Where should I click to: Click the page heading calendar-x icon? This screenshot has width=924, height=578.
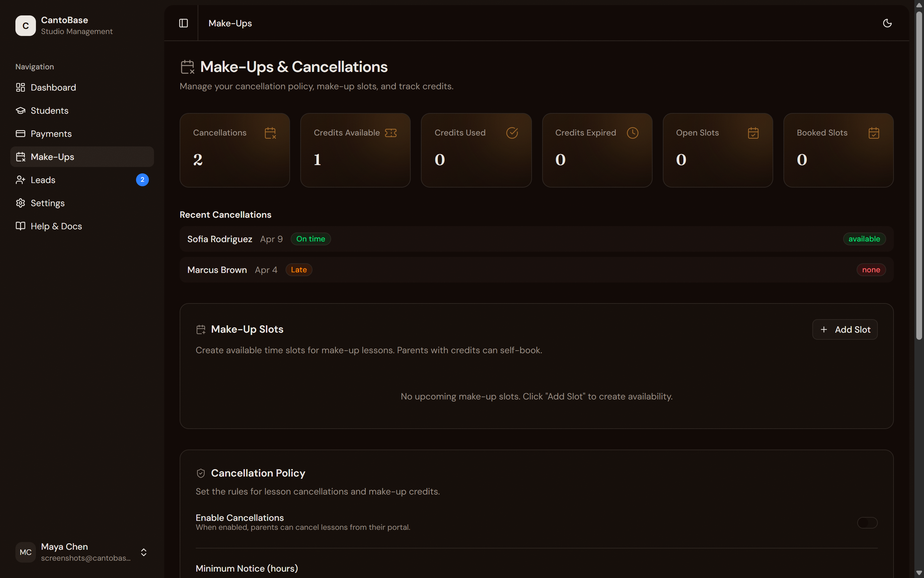(x=187, y=67)
